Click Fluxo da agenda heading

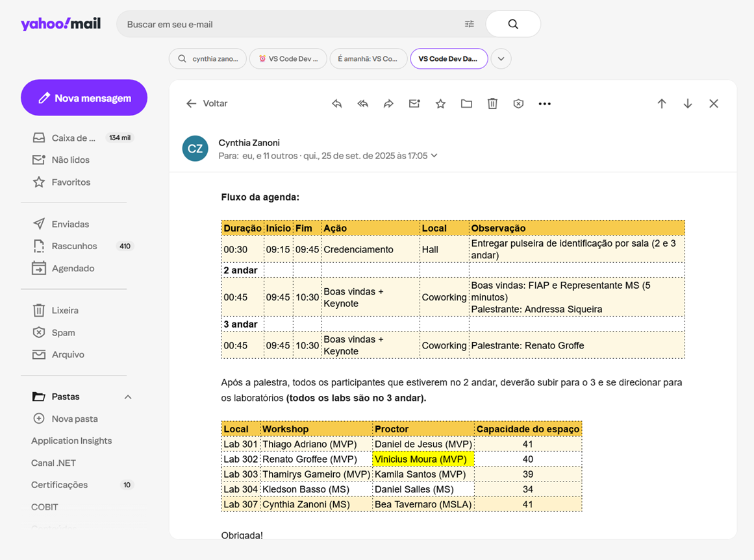(x=260, y=197)
